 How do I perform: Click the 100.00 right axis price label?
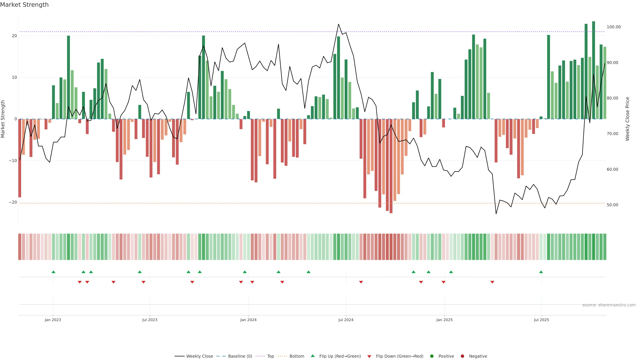tap(613, 27)
